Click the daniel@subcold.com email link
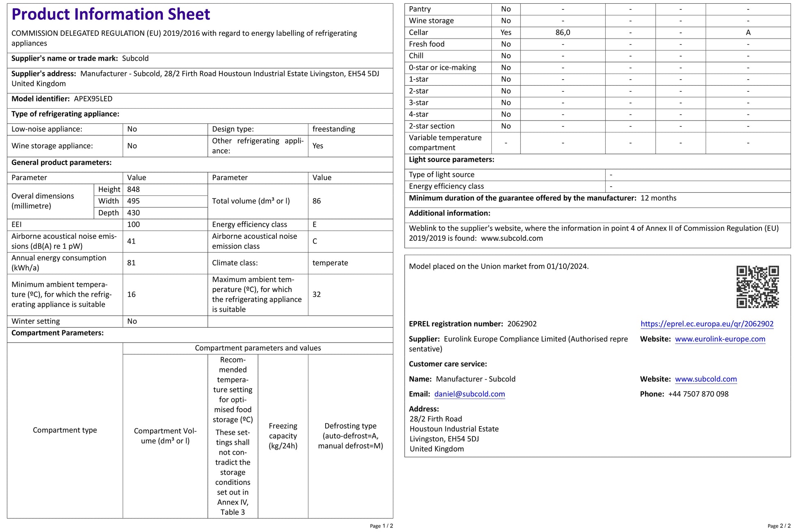The height and width of the screenshot is (532, 798). click(x=469, y=394)
